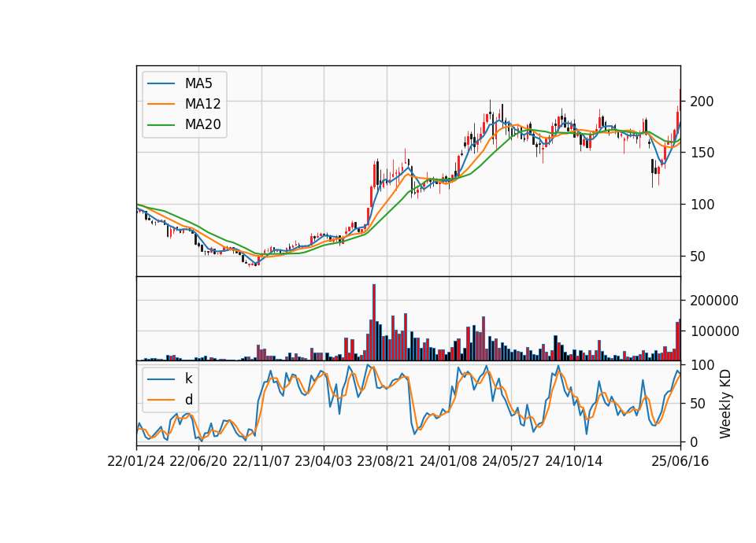Click the MA5 legend label

(198, 83)
